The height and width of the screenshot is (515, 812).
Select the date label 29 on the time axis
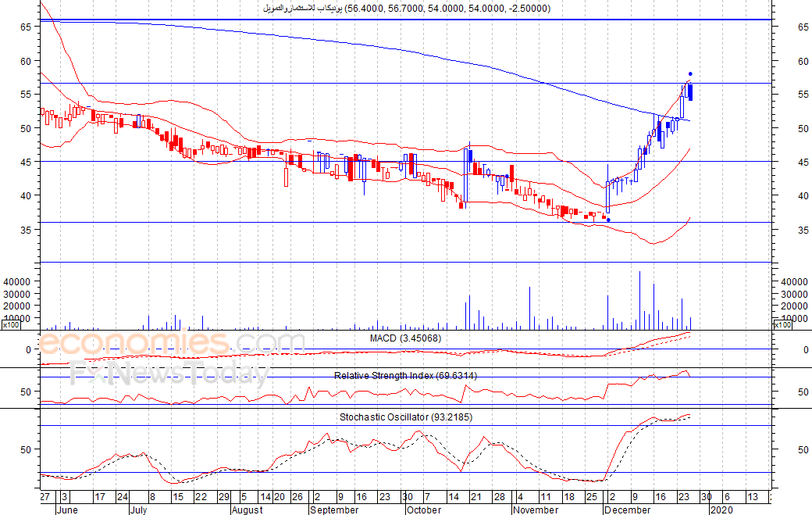pyautogui.click(x=224, y=497)
